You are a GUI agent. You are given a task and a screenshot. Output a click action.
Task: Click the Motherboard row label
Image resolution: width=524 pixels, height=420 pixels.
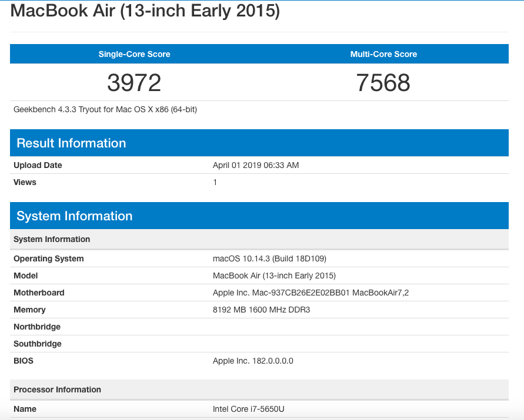(x=39, y=293)
